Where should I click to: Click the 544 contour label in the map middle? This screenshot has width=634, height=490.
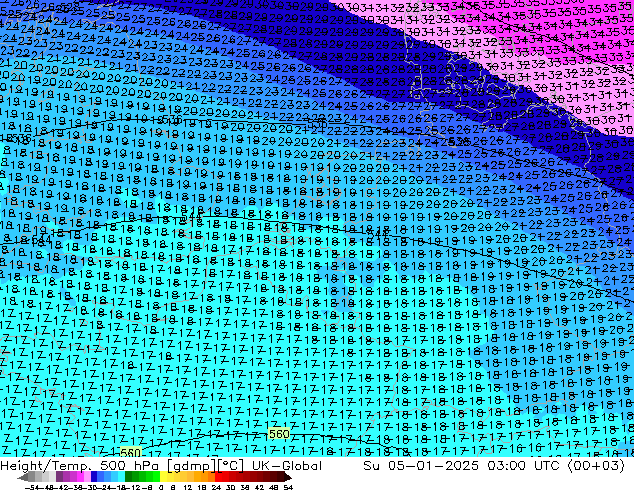[379, 233]
